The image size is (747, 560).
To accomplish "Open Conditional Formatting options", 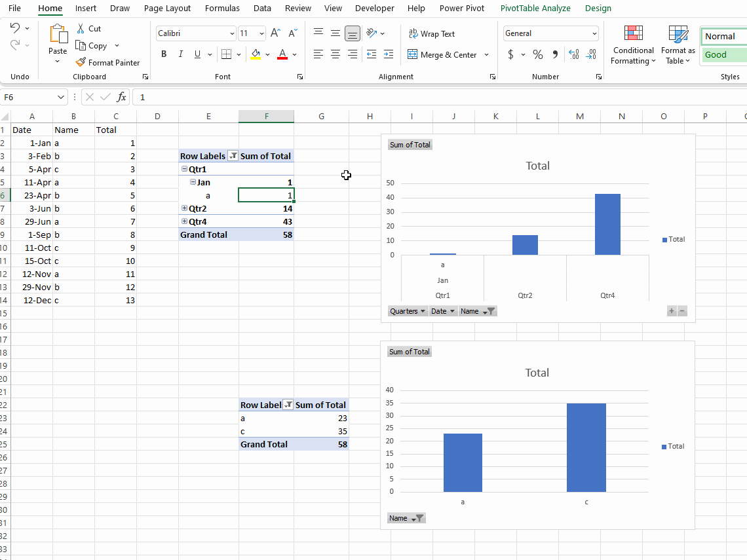I will click(x=632, y=45).
